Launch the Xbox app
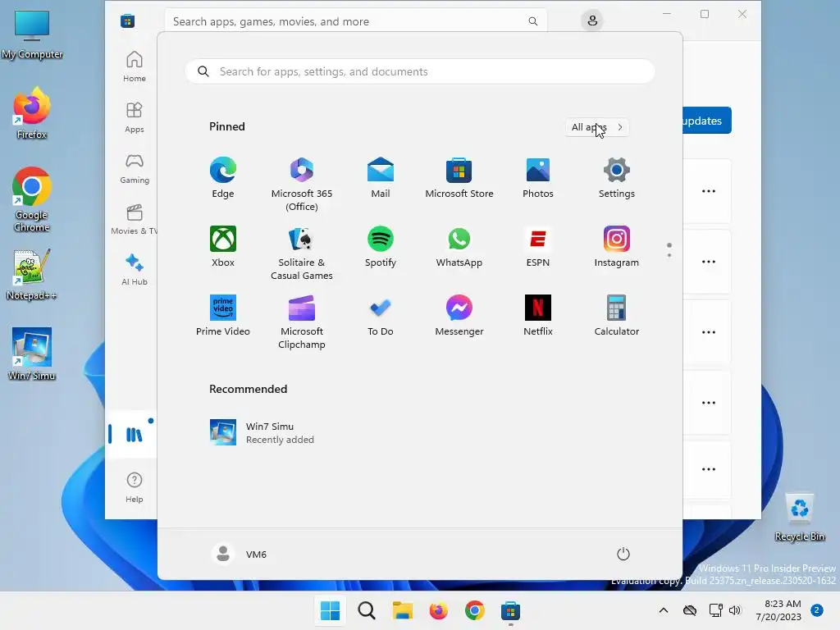The image size is (840, 630). point(223,246)
